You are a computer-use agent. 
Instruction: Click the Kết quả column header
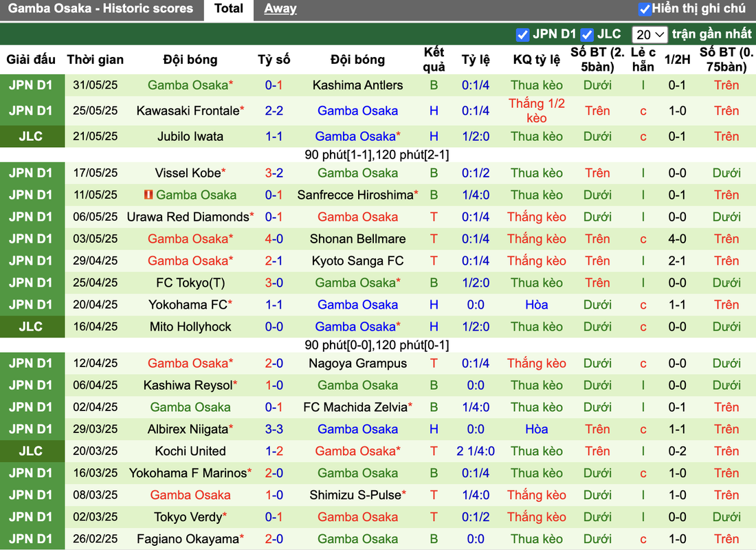(434, 59)
